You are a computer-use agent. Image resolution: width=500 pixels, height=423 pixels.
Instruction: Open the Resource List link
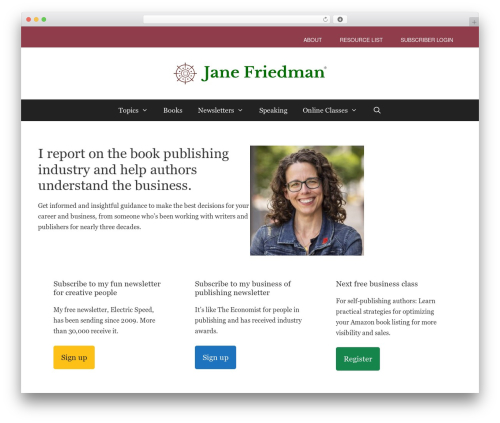[361, 40]
